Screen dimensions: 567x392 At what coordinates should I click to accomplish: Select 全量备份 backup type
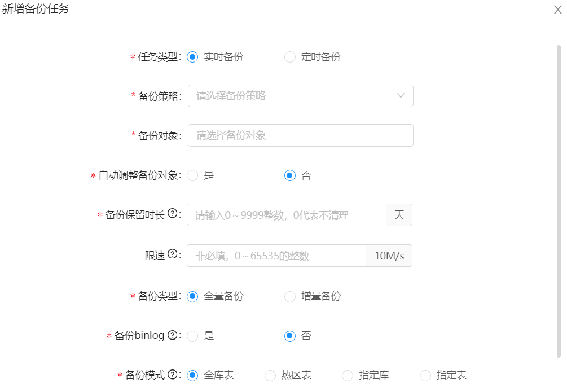click(193, 296)
